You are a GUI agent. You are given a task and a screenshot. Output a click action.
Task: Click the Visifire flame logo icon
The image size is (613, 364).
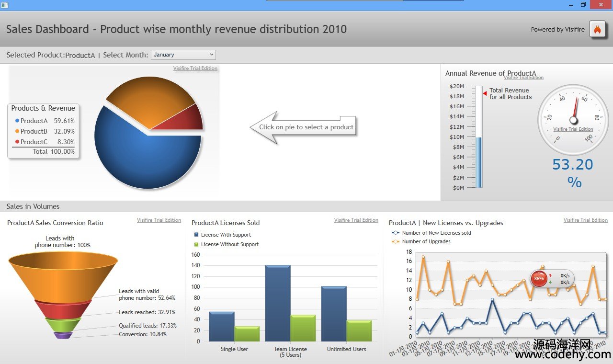597,29
